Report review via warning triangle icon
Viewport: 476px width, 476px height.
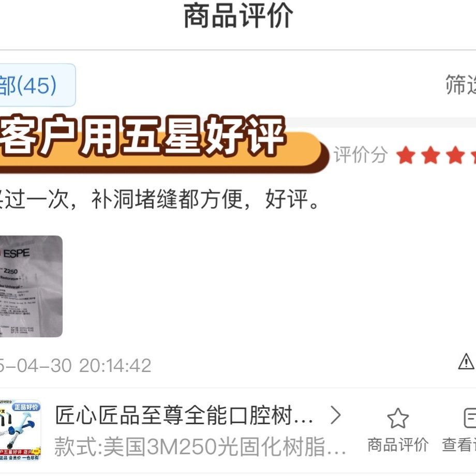pyautogui.click(x=466, y=362)
